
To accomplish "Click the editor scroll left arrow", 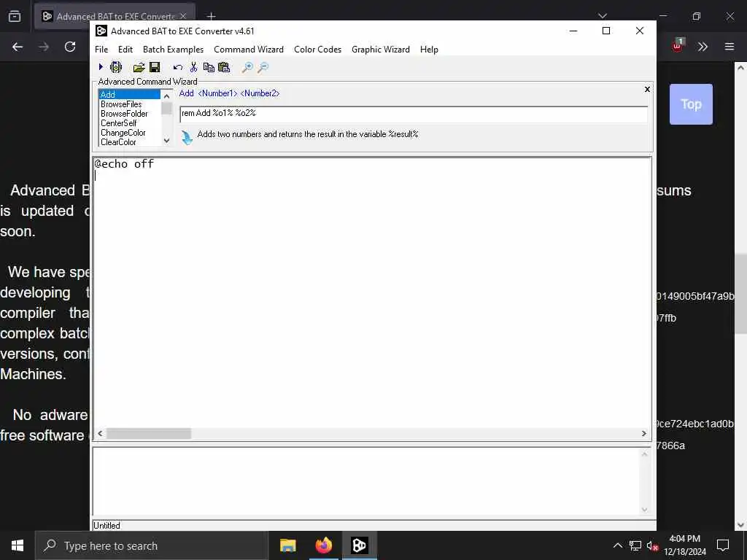I will coord(100,433).
